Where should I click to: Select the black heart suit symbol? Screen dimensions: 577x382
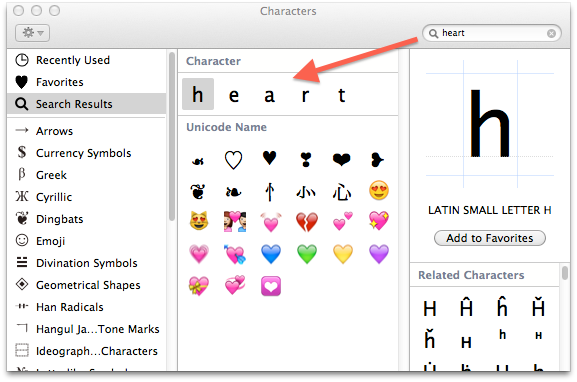[269, 158]
